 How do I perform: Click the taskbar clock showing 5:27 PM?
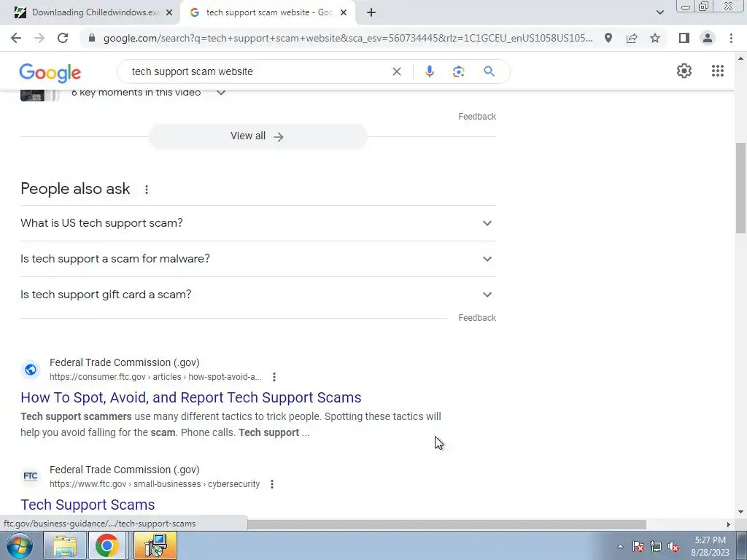(x=710, y=546)
